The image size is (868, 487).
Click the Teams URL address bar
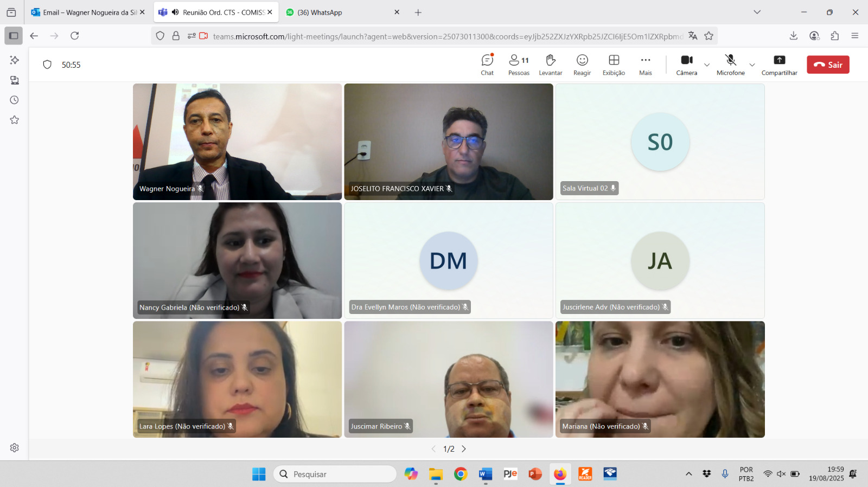pyautogui.click(x=448, y=36)
